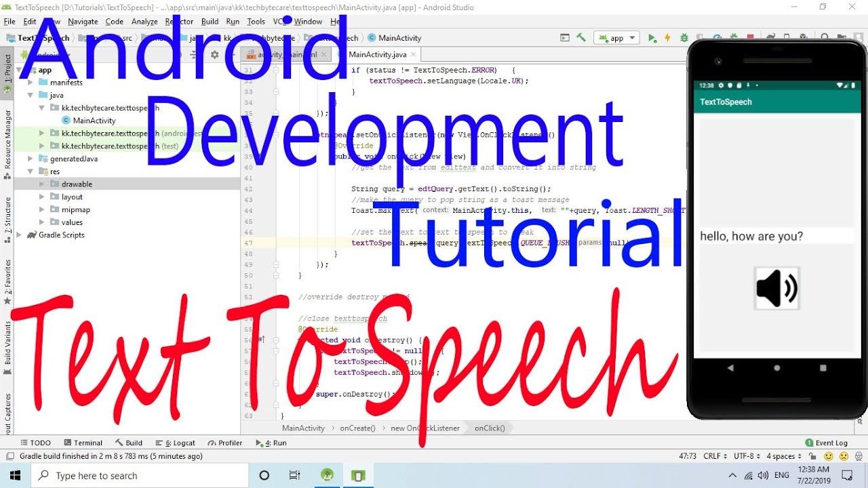
Task: Tap the emulator's recents square button
Action: click(823, 368)
